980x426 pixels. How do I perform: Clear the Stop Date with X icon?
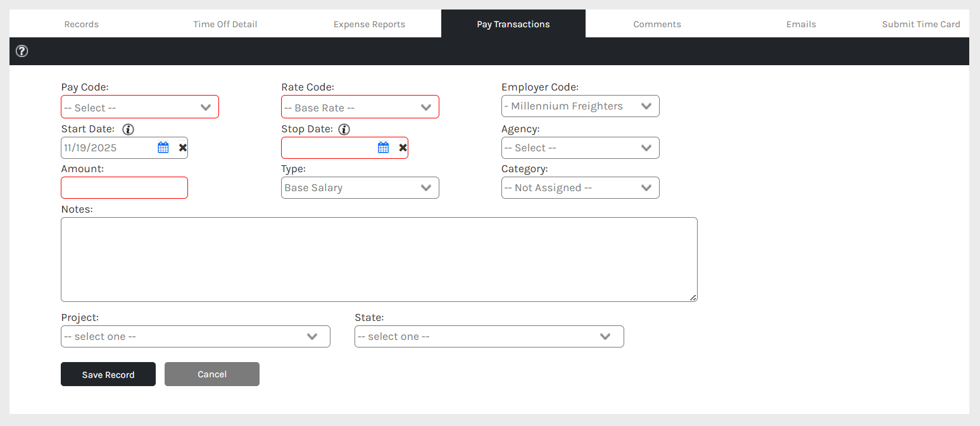403,147
